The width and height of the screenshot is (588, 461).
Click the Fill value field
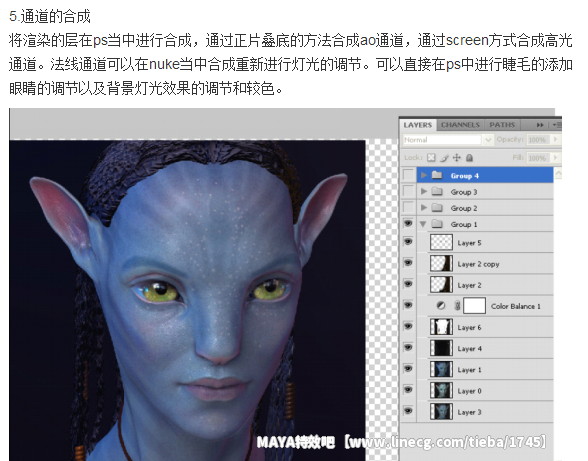(538, 158)
